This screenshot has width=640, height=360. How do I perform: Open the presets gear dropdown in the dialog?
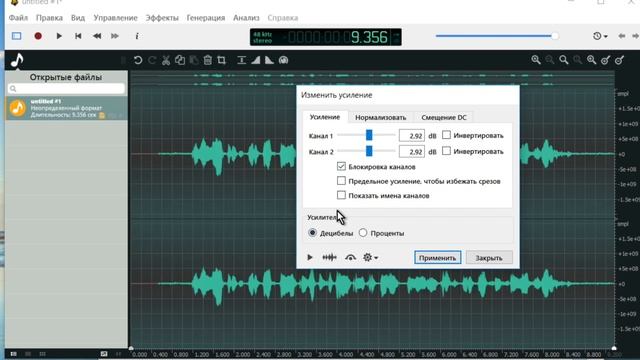(x=370, y=257)
